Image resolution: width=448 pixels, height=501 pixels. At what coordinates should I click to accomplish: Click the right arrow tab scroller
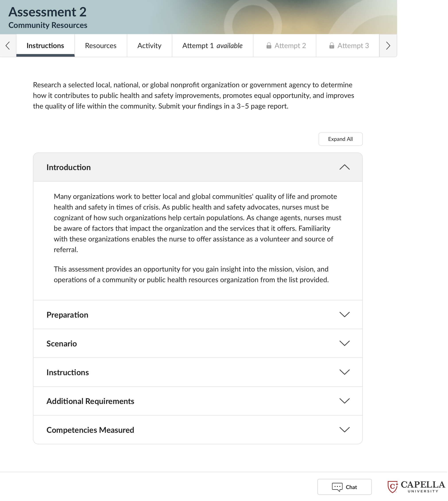tap(388, 46)
